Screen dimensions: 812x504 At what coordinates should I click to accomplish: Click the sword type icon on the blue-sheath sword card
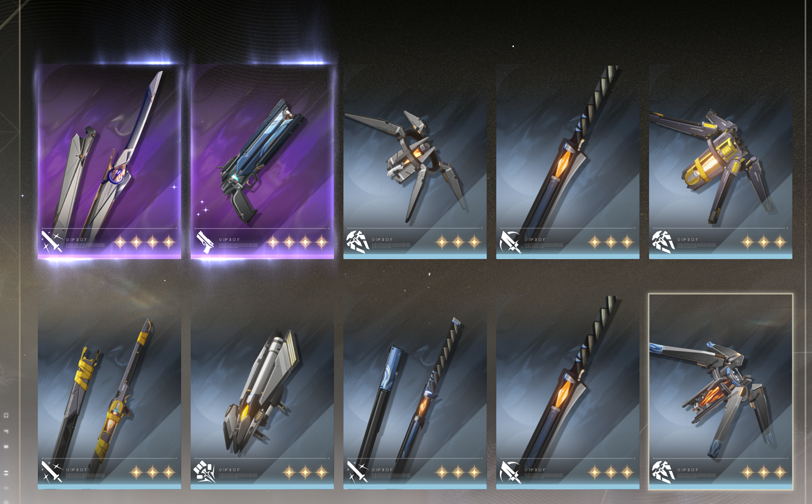[358, 471]
